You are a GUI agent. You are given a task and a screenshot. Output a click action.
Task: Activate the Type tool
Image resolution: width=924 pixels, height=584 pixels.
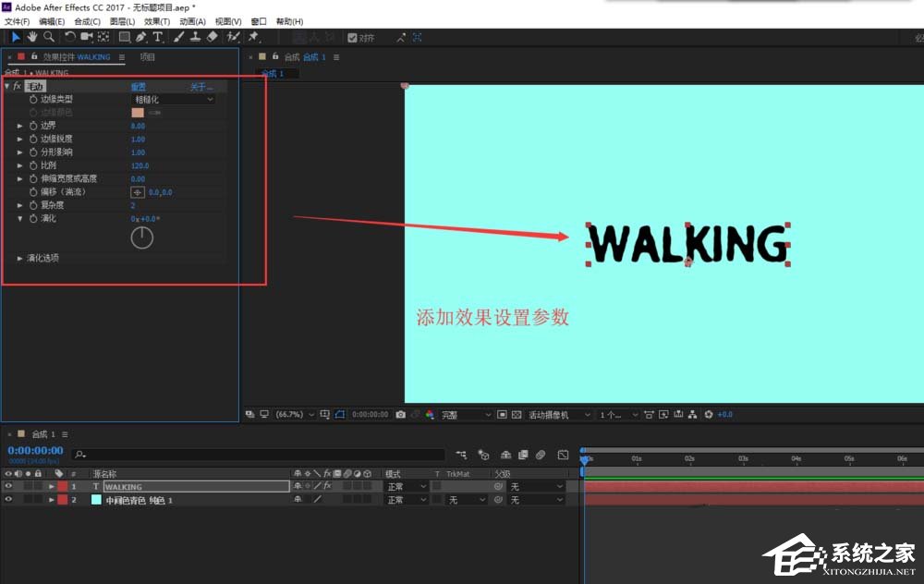click(x=157, y=37)
